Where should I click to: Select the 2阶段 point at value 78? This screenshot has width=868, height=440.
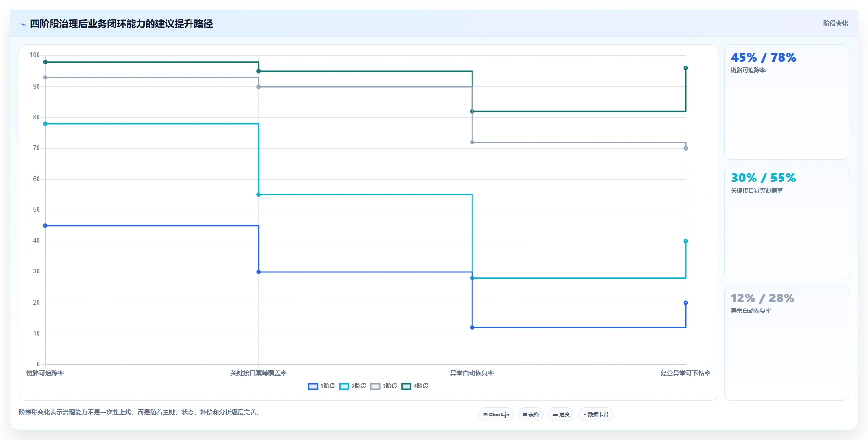tap(45, 124)
